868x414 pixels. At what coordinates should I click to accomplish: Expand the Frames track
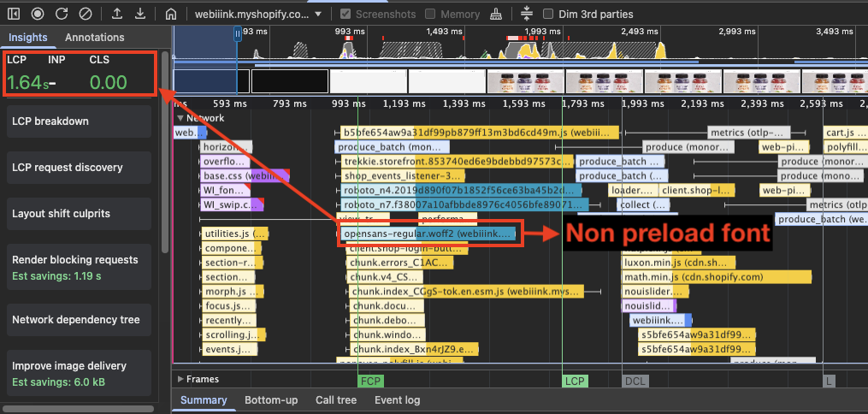click(180, 379)
